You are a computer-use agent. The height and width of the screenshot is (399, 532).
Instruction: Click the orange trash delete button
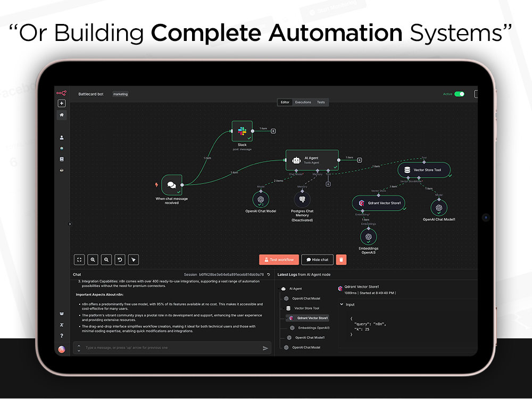point(342,260)
